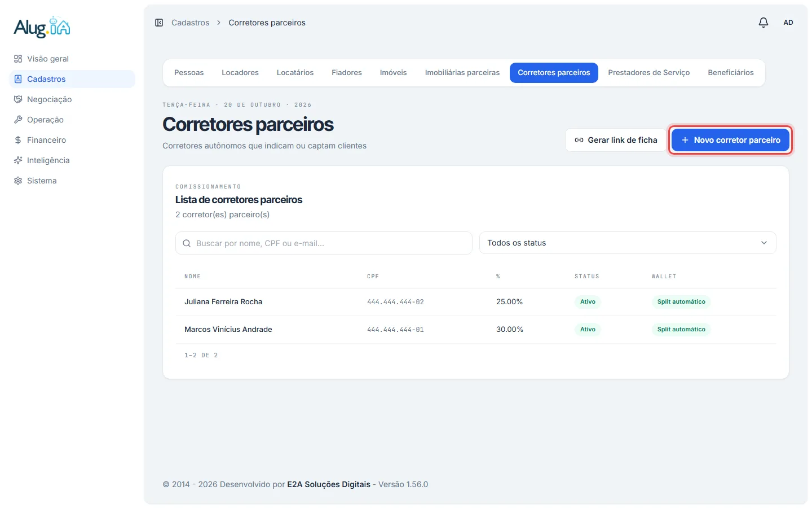Open the AD user avatar menu
The width and height of the screenshot is (812, 508).
788,23
